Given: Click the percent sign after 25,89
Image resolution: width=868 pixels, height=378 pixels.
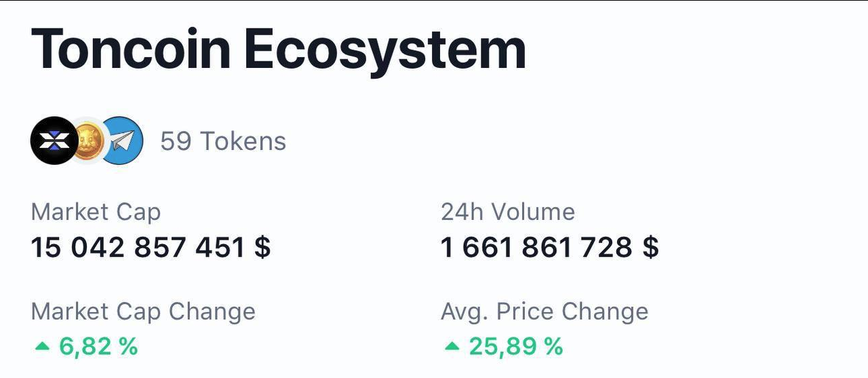Looking at the screenshot, I should click(553, 347).
